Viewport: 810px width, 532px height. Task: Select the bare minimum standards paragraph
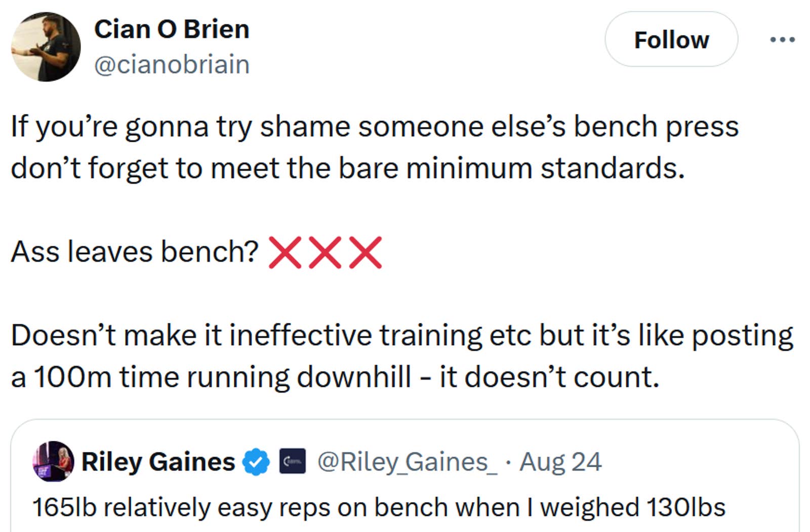click(x=349, y=147)
